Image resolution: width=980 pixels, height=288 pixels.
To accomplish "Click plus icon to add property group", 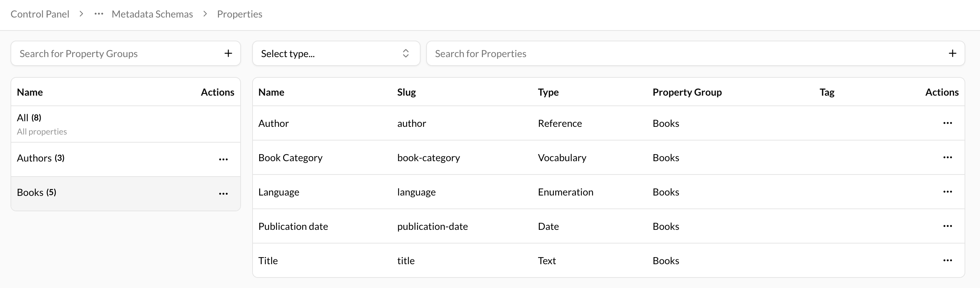I will 228,54.
